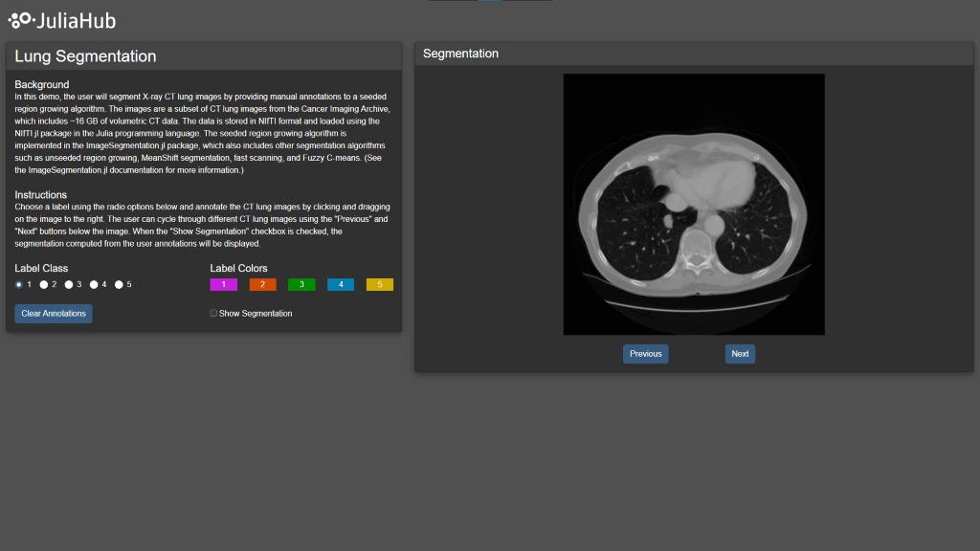Click the magenta label color 1 swatch
This screenshot has width=980, height=551.
point(223,284)
